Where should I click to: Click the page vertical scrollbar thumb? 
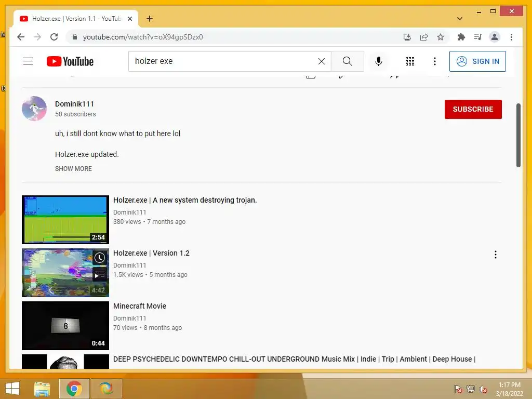click(518, 135)
